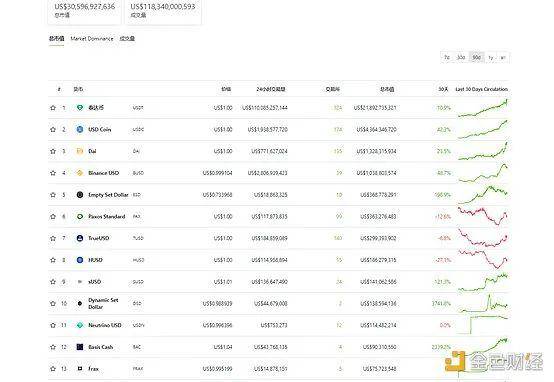Screen dimensions: 554x382
Task: Switch to the 总市值 tab
Action: (x=57, y=39)
